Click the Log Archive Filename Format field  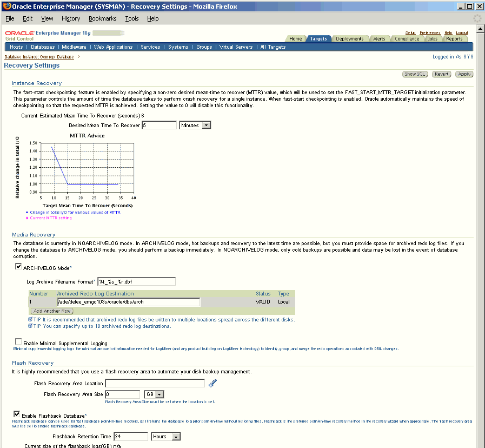136,281
